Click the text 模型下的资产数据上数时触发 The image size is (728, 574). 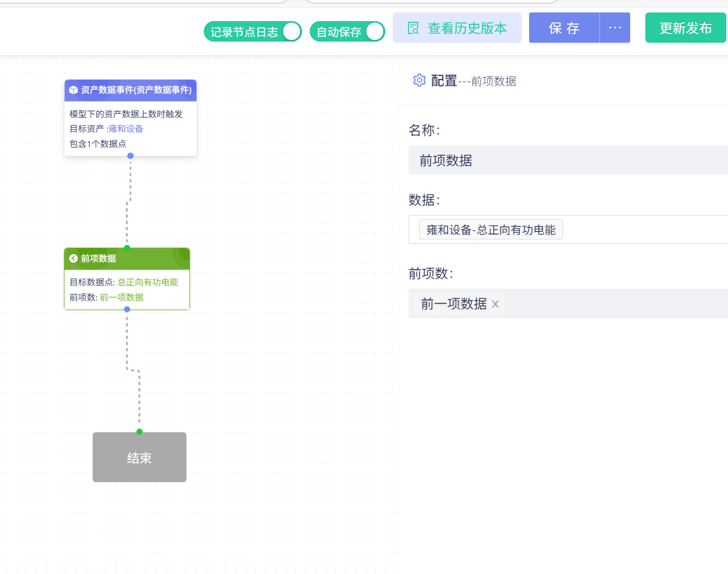tap(126, 114)
